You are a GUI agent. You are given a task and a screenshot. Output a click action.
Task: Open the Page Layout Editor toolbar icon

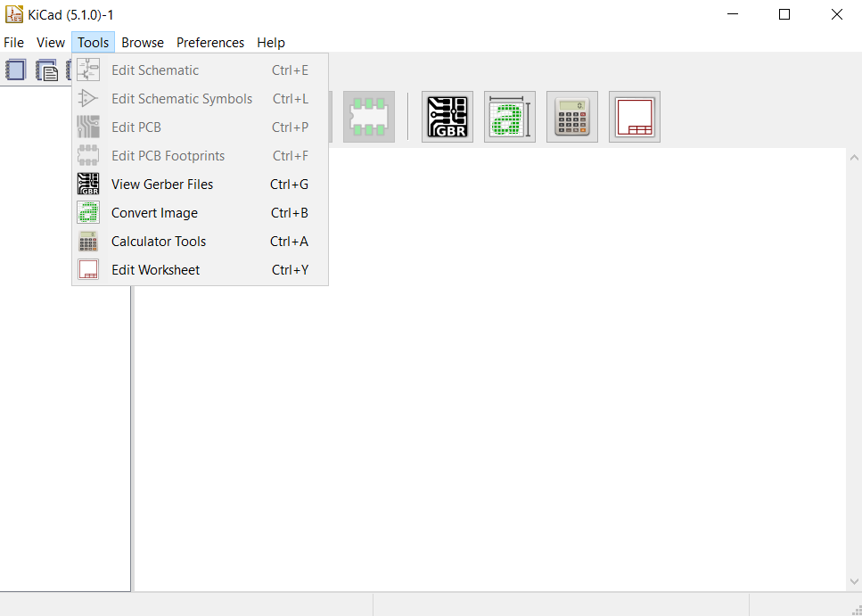coord(634,116)
